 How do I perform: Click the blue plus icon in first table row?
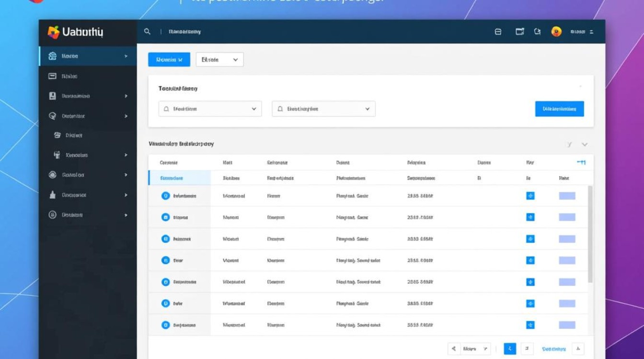point(530,196)
